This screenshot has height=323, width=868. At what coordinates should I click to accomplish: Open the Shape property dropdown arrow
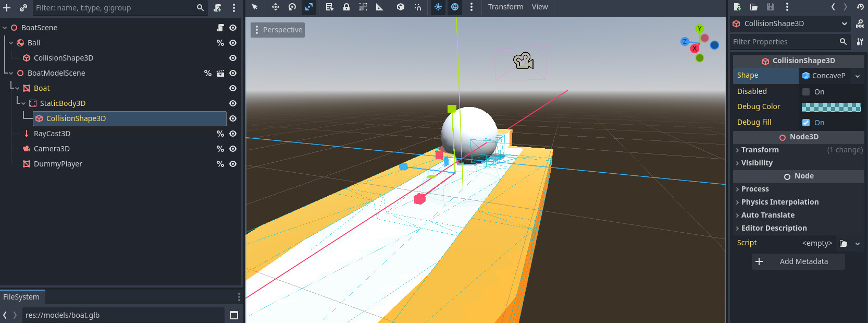coord(858,76)
